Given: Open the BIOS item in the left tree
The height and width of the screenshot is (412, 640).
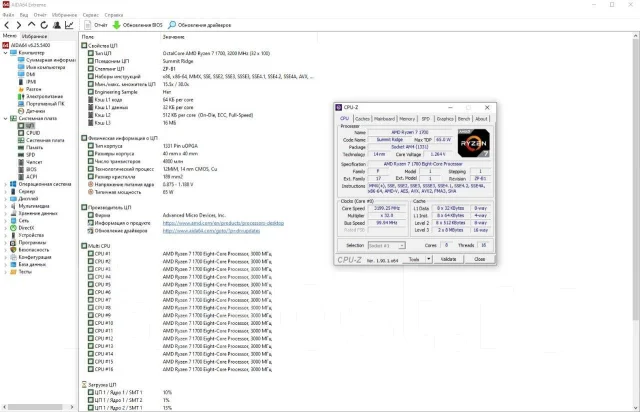Looking at the screenshot, I should 27,169.
